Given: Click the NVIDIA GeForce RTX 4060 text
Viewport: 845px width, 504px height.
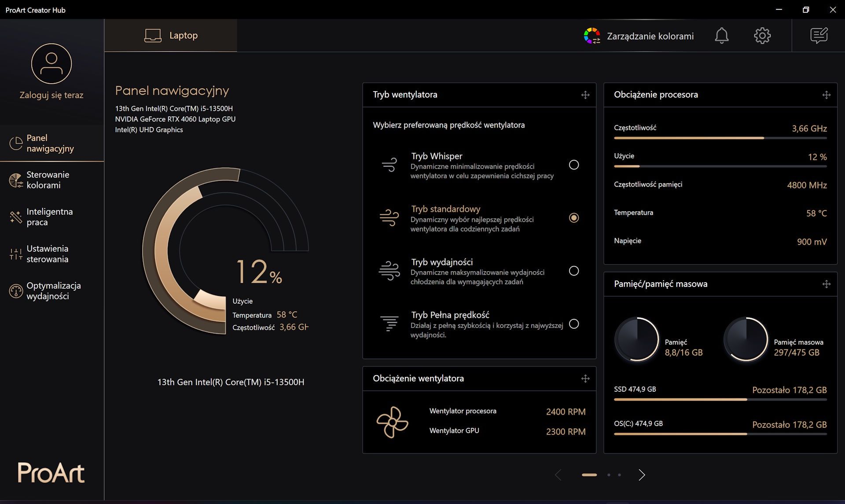Looking at the screenshot, I should pyautogui.click(x=175, y=119).
